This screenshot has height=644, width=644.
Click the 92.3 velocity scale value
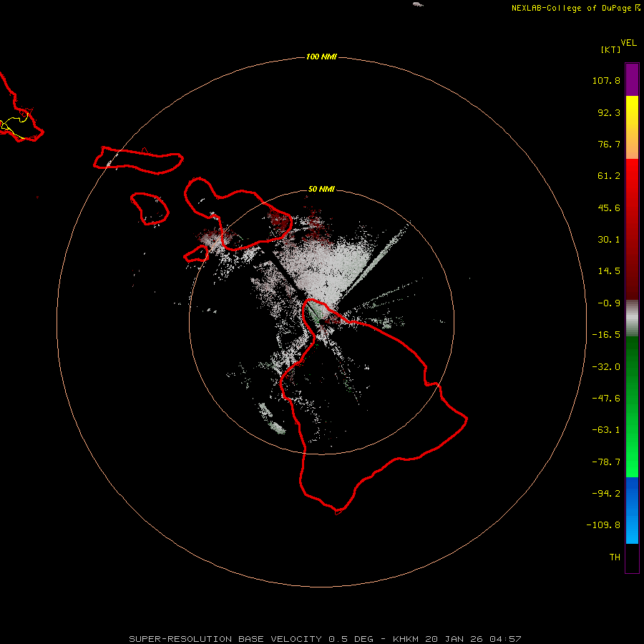coord(609,112)
